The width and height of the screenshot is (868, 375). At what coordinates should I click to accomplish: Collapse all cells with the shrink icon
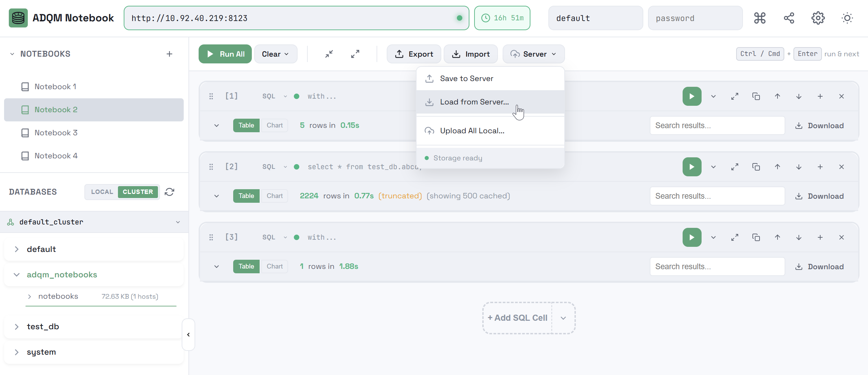(329, 54)
